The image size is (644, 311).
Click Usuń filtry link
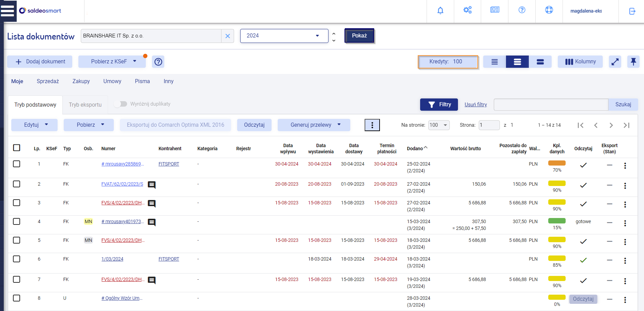pos(476,105)
